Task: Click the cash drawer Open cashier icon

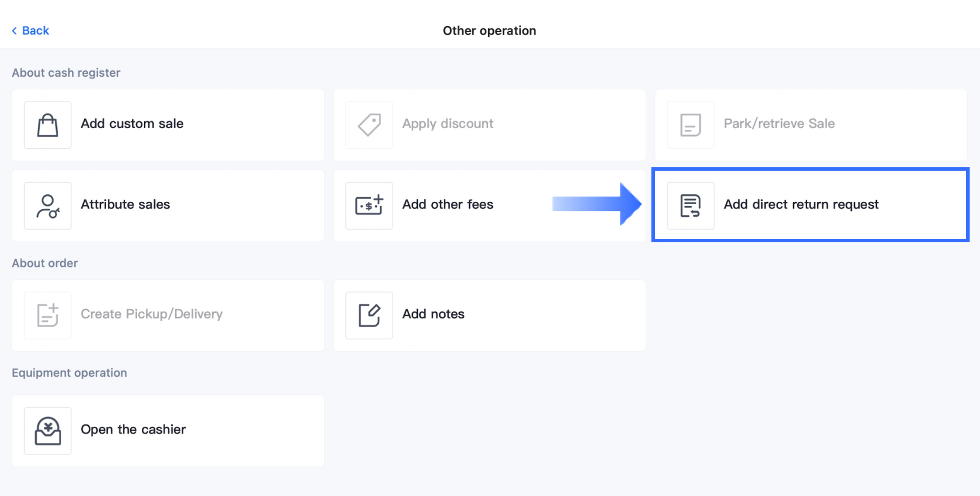Action: (47, 431)
